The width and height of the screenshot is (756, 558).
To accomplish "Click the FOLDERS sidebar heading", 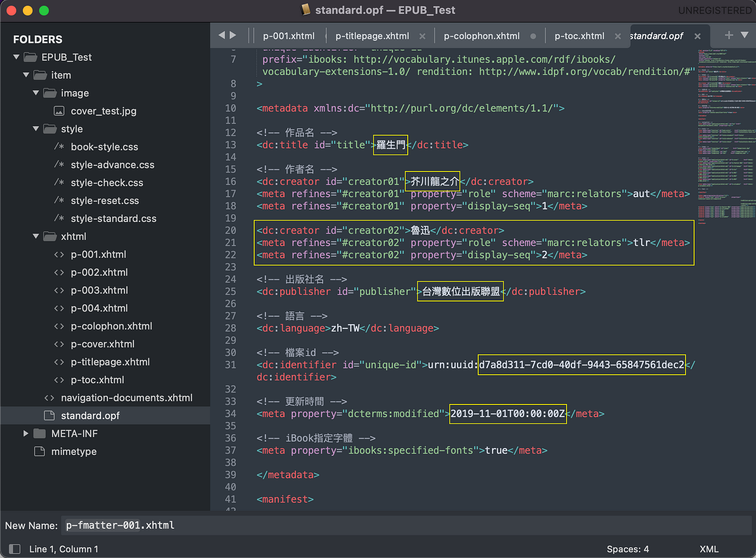I will pos(38,39).
